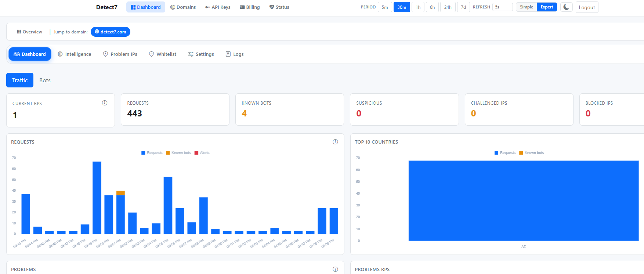Screen dimensions: 644x274
Task: Switch to the Bots sub-tab
Action: point(45,80)
